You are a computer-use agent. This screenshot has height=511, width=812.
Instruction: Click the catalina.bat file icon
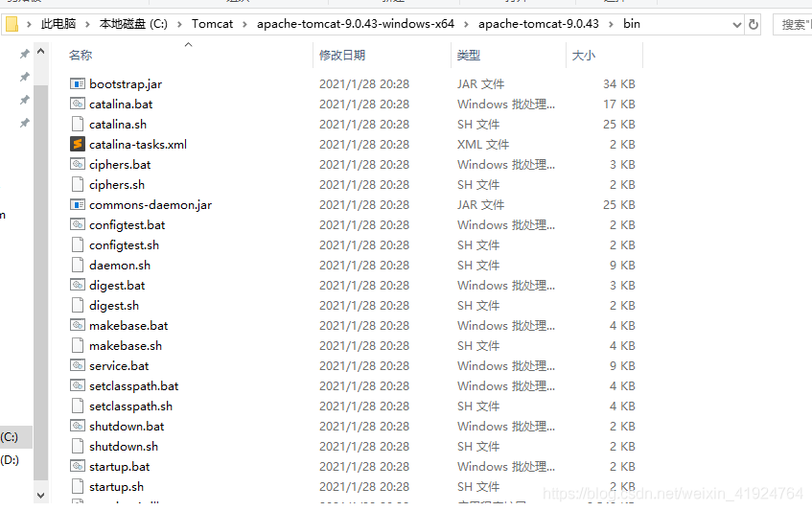pos(77,104)
